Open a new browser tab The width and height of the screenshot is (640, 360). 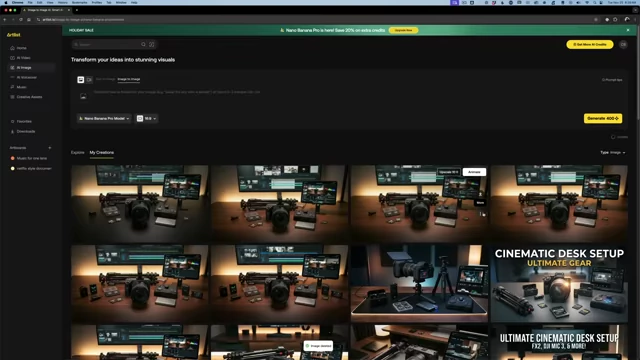[77, 10]
